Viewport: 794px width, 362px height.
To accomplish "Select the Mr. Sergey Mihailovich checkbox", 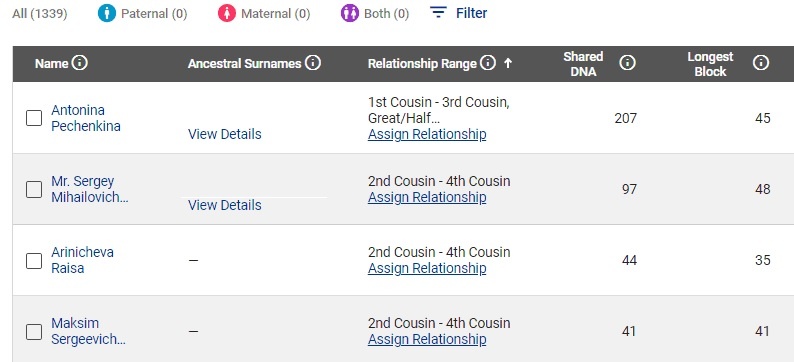I will (x=34, y=189).
